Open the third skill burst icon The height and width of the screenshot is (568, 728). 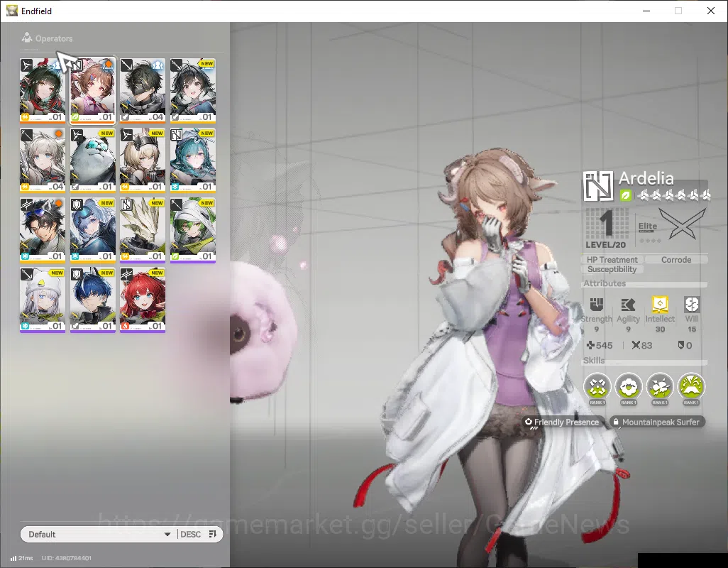[660, 386]
